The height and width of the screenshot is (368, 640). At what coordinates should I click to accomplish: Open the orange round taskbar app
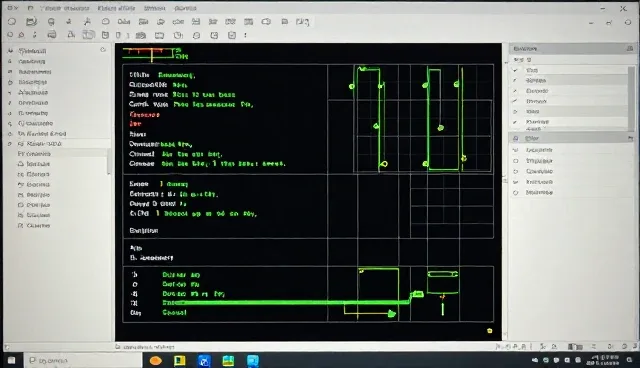(156, 361)
